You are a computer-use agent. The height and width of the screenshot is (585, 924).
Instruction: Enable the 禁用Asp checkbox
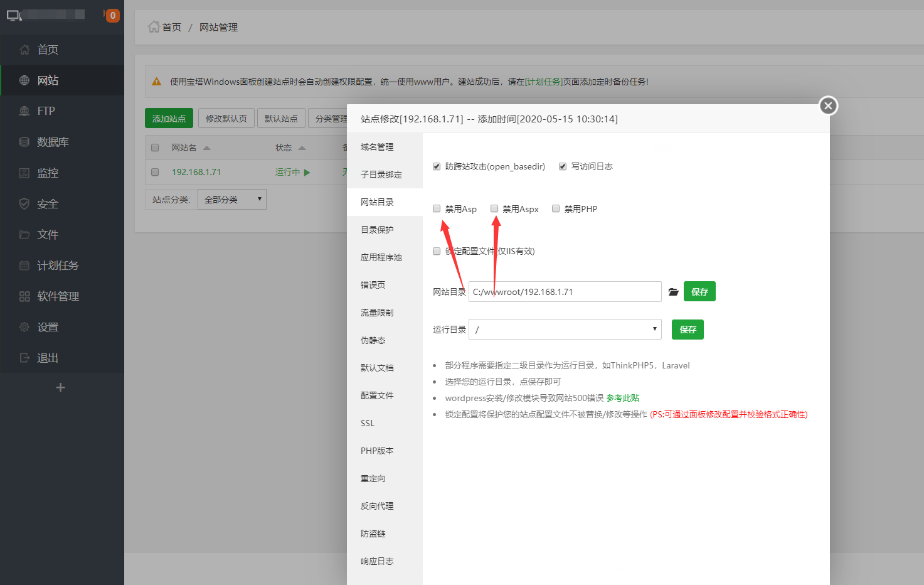pyautogui.click(x=437, y=208)
